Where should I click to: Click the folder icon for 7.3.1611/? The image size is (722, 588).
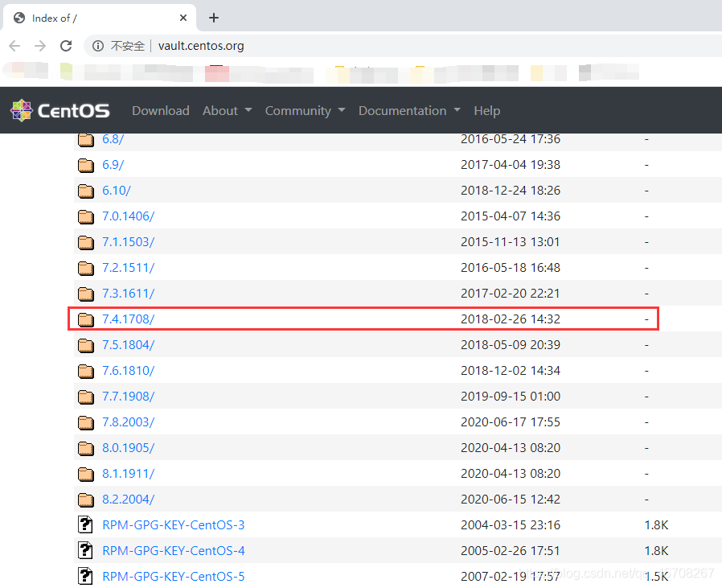click(86, 294)
